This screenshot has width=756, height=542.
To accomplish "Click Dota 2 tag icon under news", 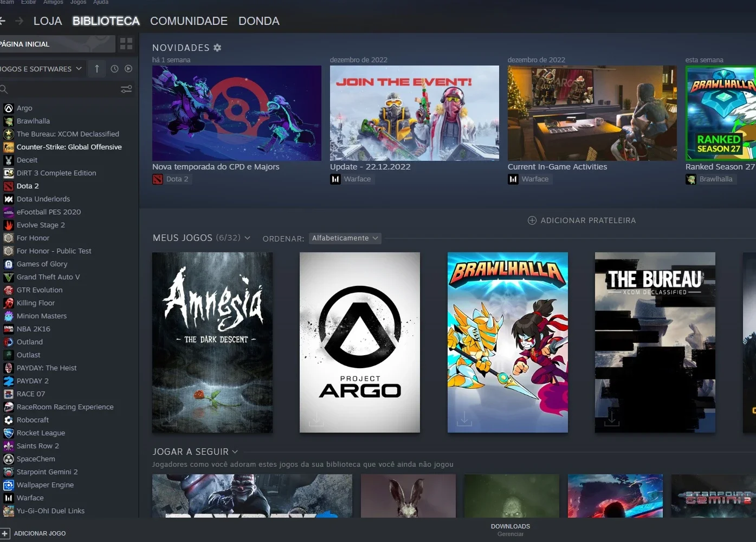I will pyautogui.click(x=158, y=179).
